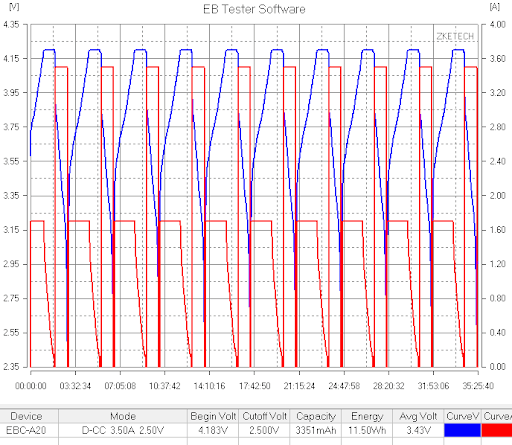Click the 11.50Wh energy value
This screenshot has height=445, width=512.
click(x=367, y=430)
